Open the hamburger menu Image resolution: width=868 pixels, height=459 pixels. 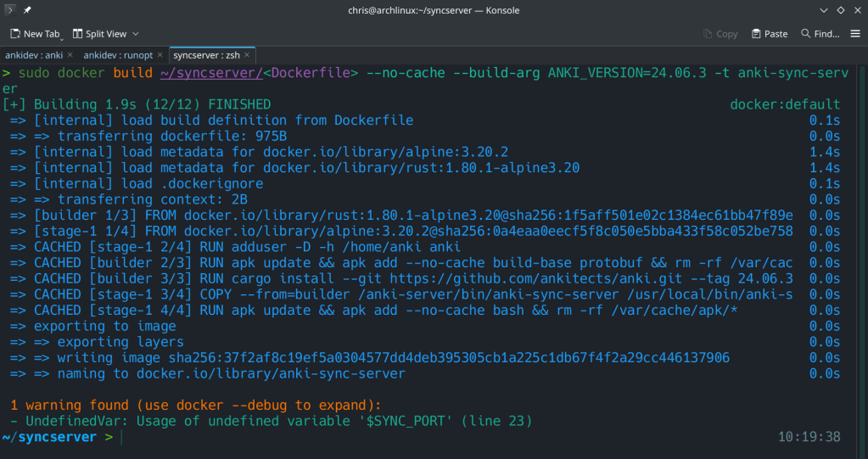tap(855, 34)
